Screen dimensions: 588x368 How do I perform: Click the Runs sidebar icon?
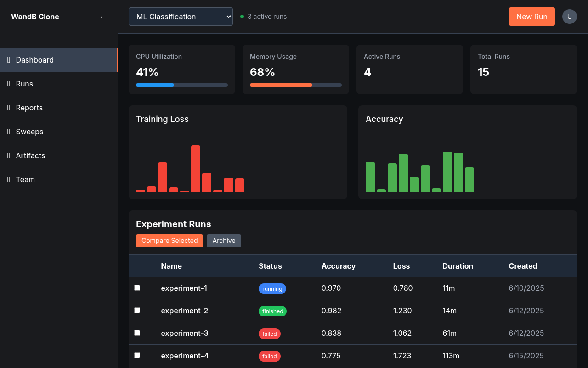tap(9, 84)
